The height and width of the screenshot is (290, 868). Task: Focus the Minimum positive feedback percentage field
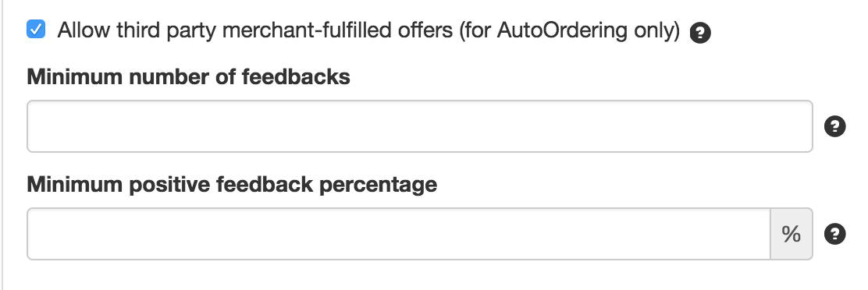(x=399, y=234)
